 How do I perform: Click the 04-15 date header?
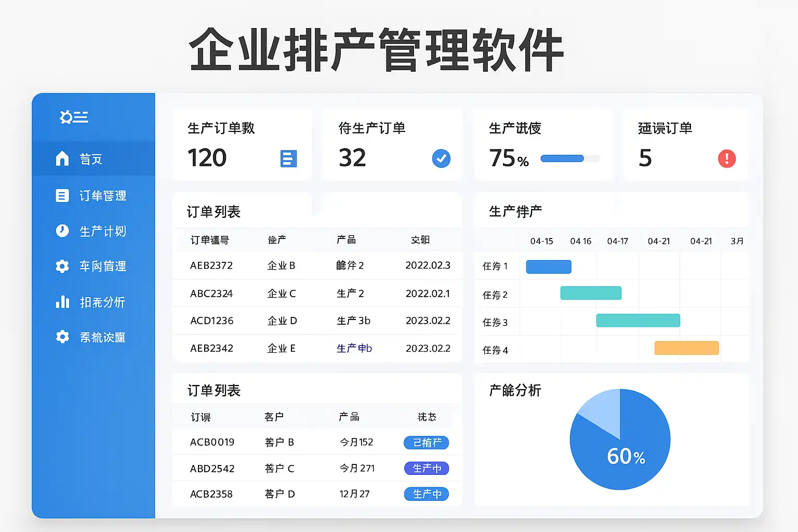point(541,241)
